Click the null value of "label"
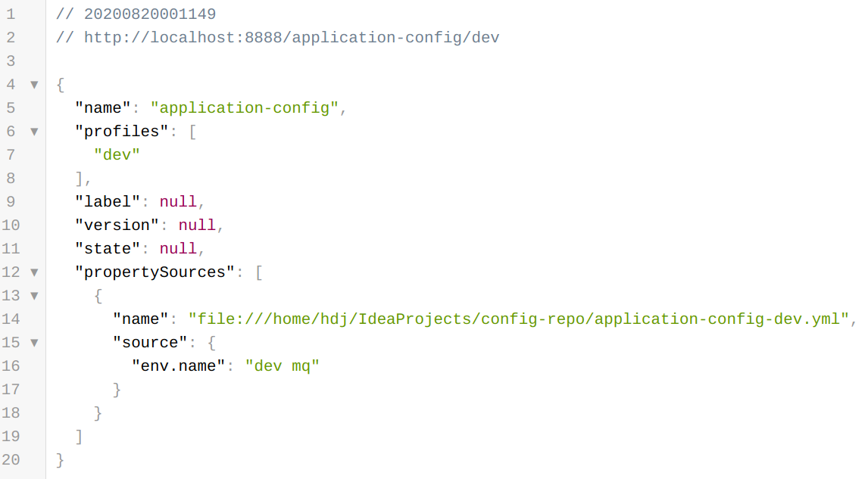Viewport: 868px width, 479px height. pos(178,202)
